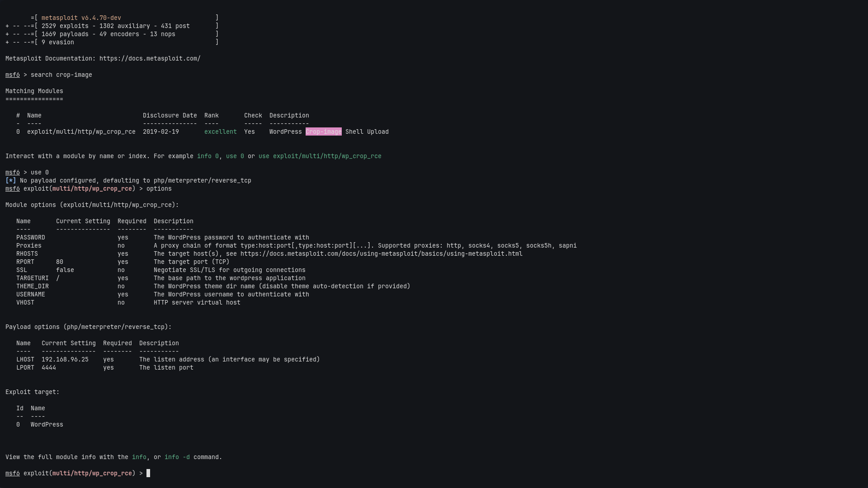The height and width of the screenshot is (488, 868).
Task: Click the WordPress exploit target name
Action: (x=47, y=425)
